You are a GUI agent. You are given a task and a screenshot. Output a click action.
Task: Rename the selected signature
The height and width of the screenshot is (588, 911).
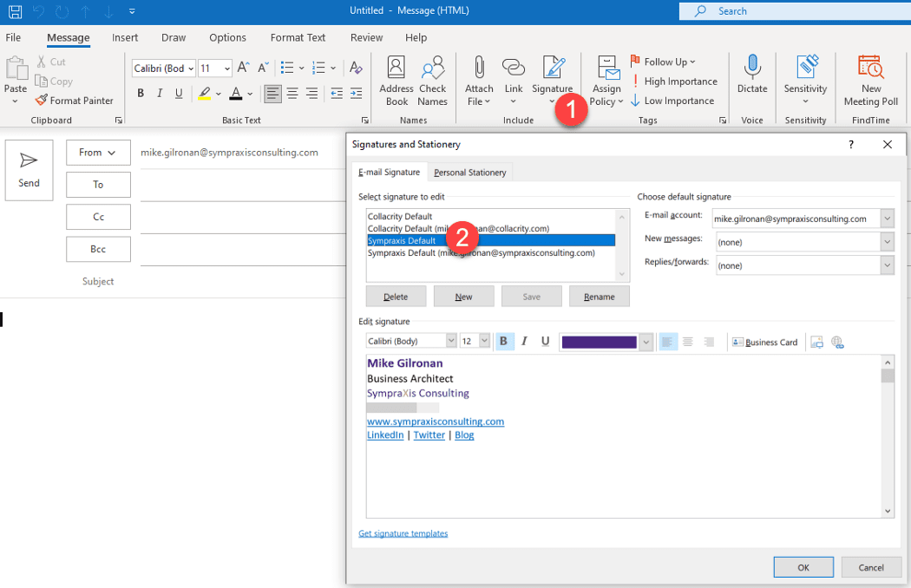599,296
